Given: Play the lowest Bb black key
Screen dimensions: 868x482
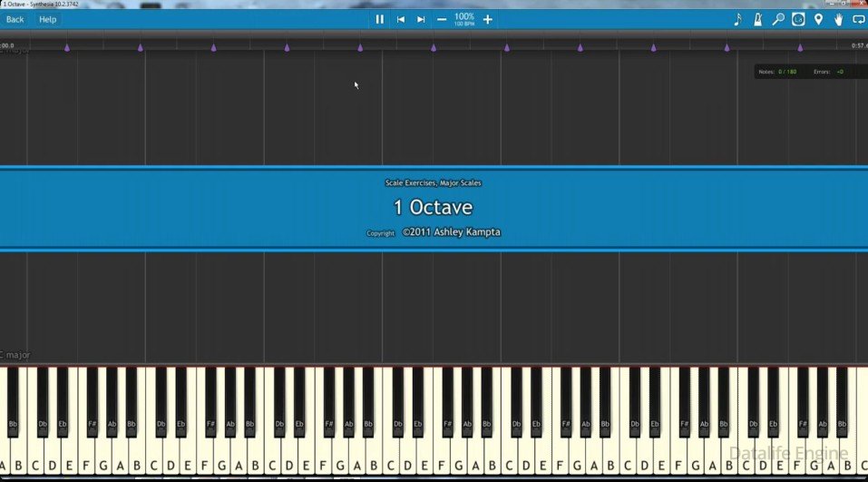Looking at the screenshot, I should (13, 401).
